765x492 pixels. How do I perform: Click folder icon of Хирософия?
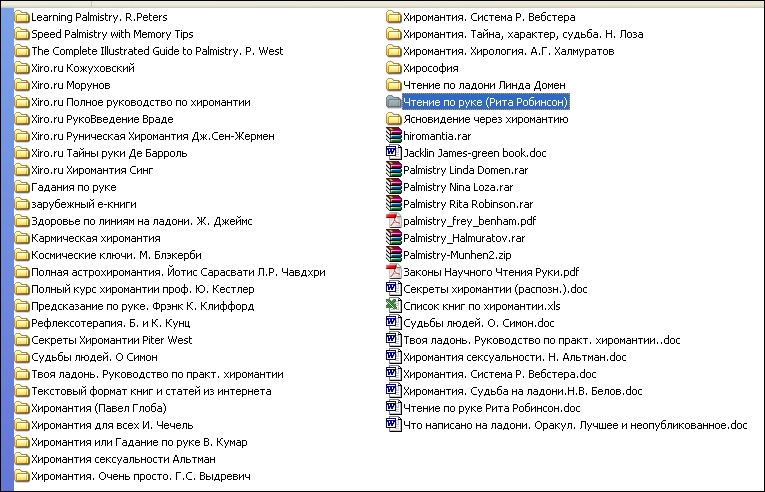point(393,68)
